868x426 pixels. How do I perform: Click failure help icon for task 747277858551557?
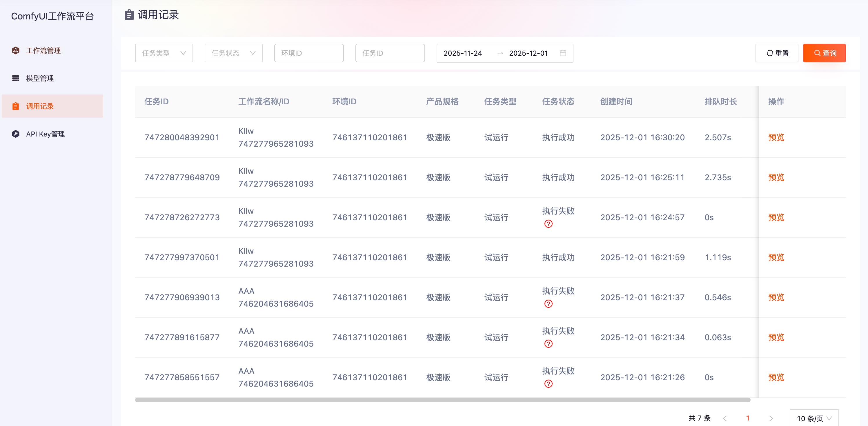point(548,384)
